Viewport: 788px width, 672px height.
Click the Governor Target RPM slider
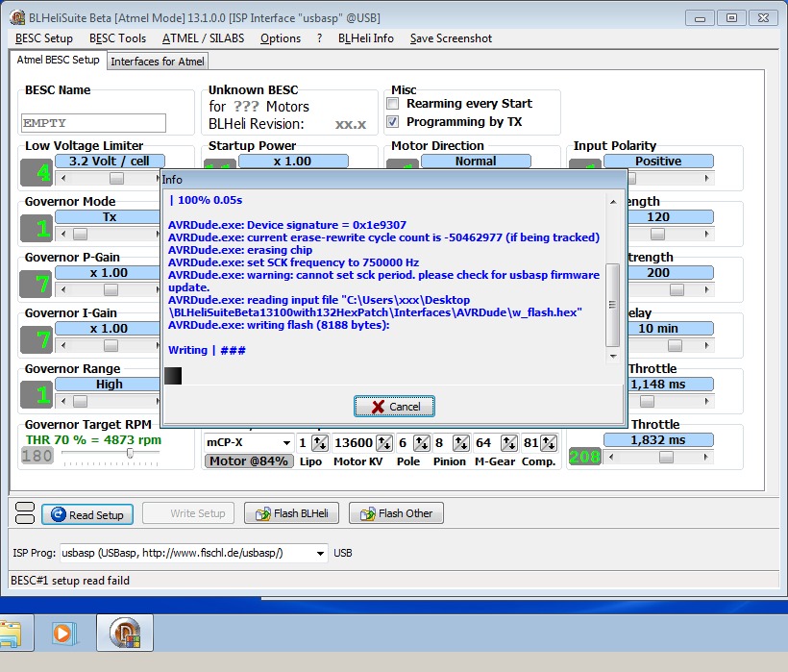coord(130,454)
